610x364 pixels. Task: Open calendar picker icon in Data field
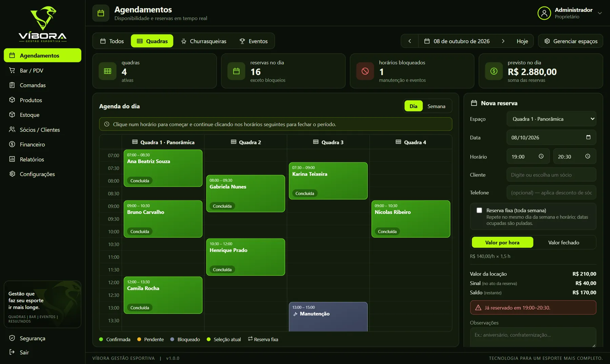pos(588,137)
